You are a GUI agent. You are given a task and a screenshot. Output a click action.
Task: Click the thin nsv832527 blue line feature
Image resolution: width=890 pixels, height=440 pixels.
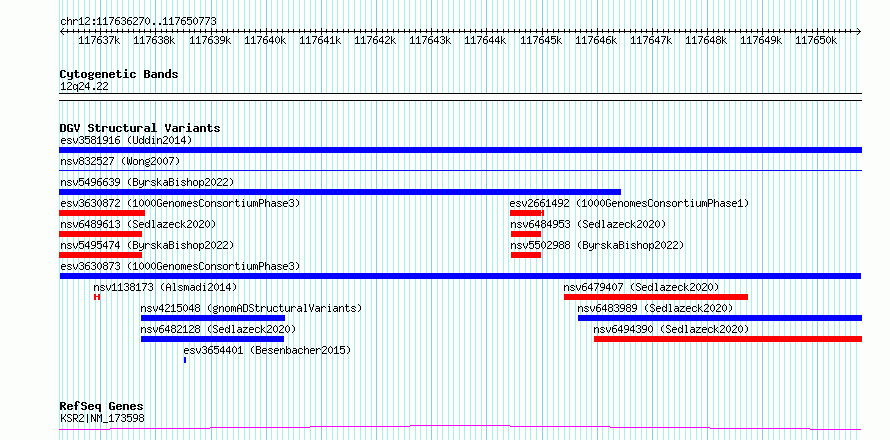coord(460,170)
